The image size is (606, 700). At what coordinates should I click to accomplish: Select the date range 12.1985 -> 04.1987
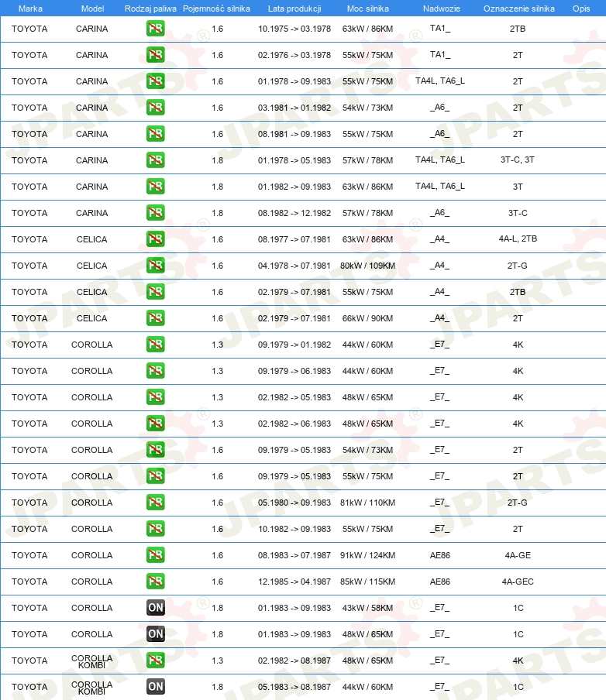pos(294,582)
